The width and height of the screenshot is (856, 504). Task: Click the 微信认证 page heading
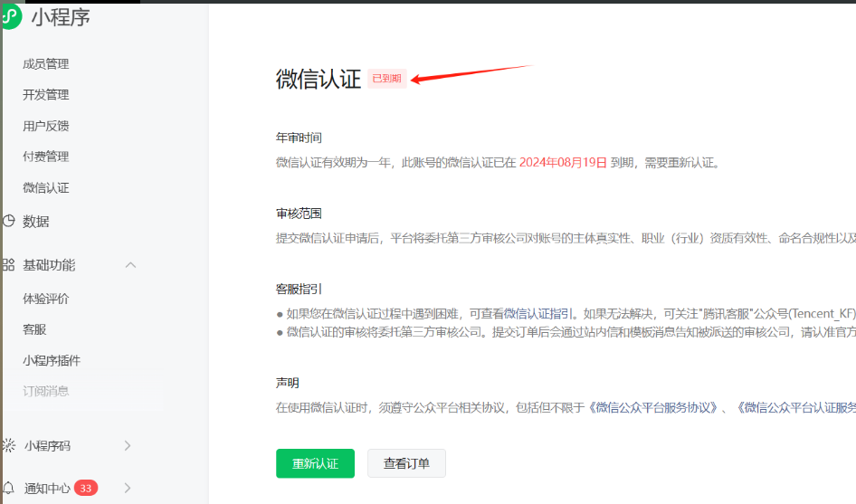tap(319, 79)
